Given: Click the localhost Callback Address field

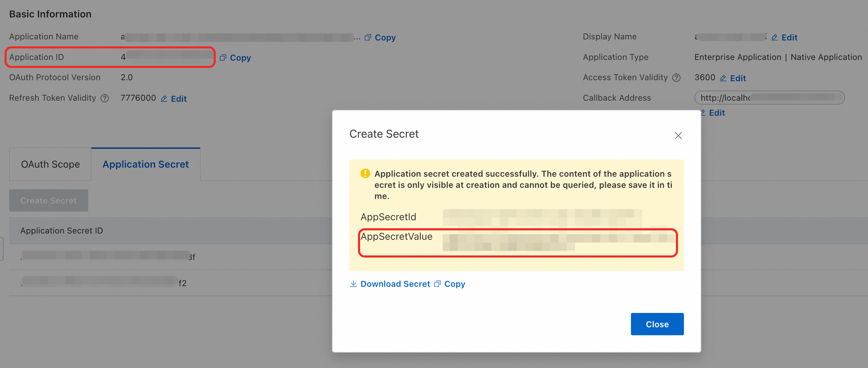Looking at the screenshot, I should (x=769, y=98).
